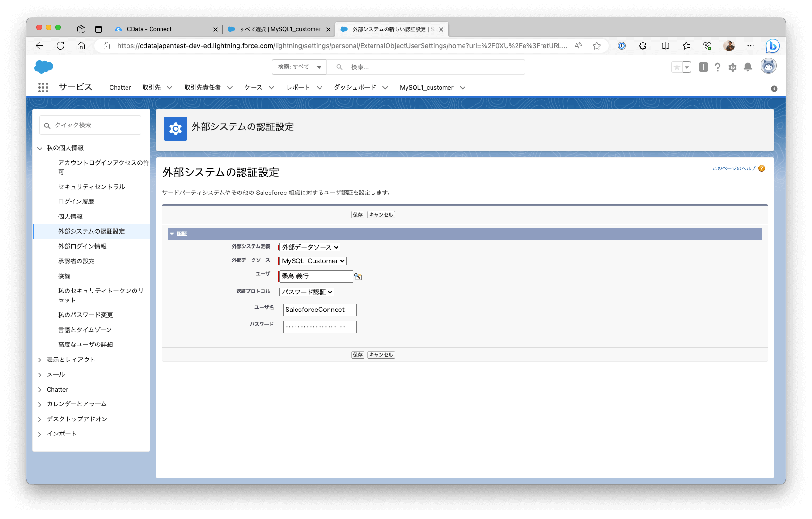
Task: Expand the 表示とレイアウト section
Action: (x=40, y=360)
